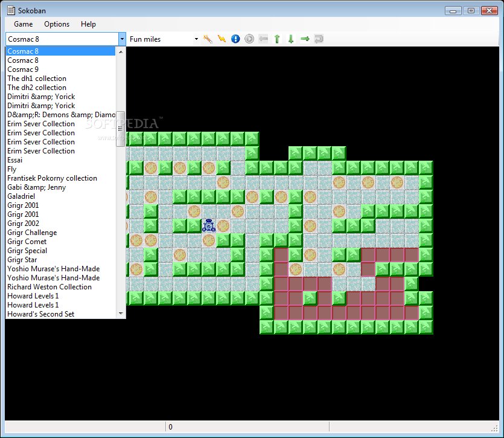Click the move counter 0 in status bar

click(170, 427)
